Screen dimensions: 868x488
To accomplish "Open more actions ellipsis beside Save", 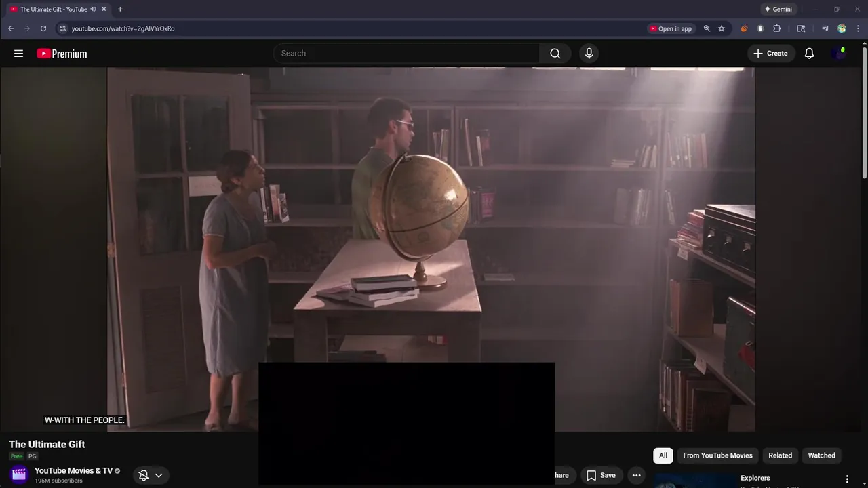I will 636,475.
